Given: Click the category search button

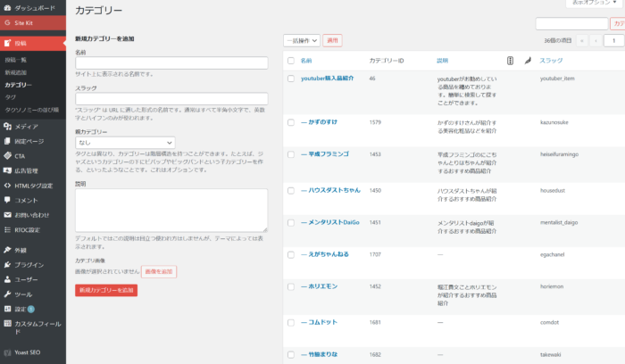Looking at the screenshot, I should [x=618, y=23].
